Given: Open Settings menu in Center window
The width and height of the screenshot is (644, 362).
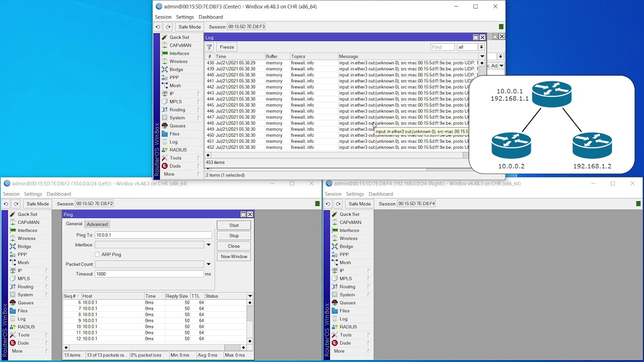Looking at the screenshot, I should click(x=185, y=17).
